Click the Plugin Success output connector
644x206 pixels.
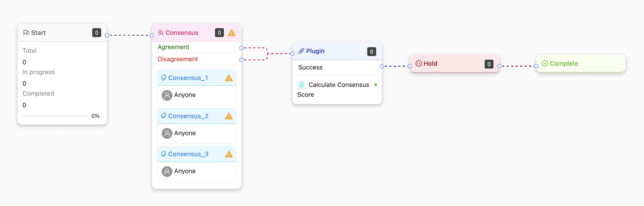(382, 66)
